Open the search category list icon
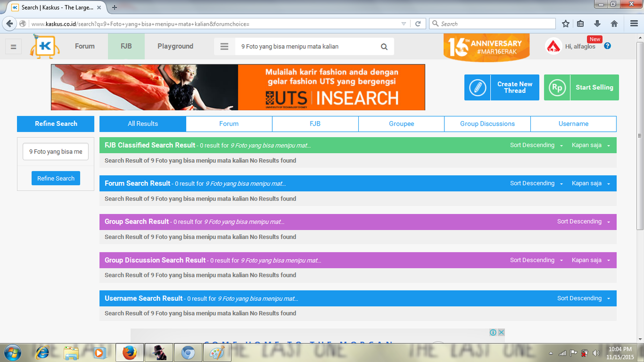The height and width of the screenshot is (362, 644). pyautogui.click(x=224, y=46)
